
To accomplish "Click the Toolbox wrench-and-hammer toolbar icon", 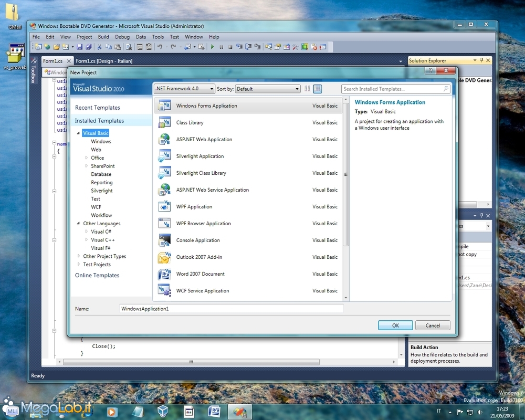I will click(x=295, y=47).
